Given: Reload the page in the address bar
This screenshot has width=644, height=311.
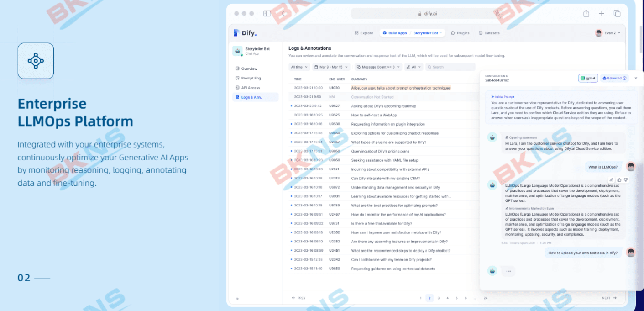Looking at the screenshot, I should pyautogui.click(x=497, y=14).
